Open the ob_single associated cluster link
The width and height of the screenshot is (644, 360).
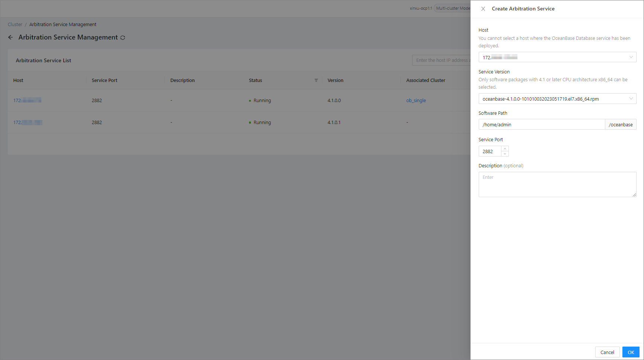click(x=416, y=101)
